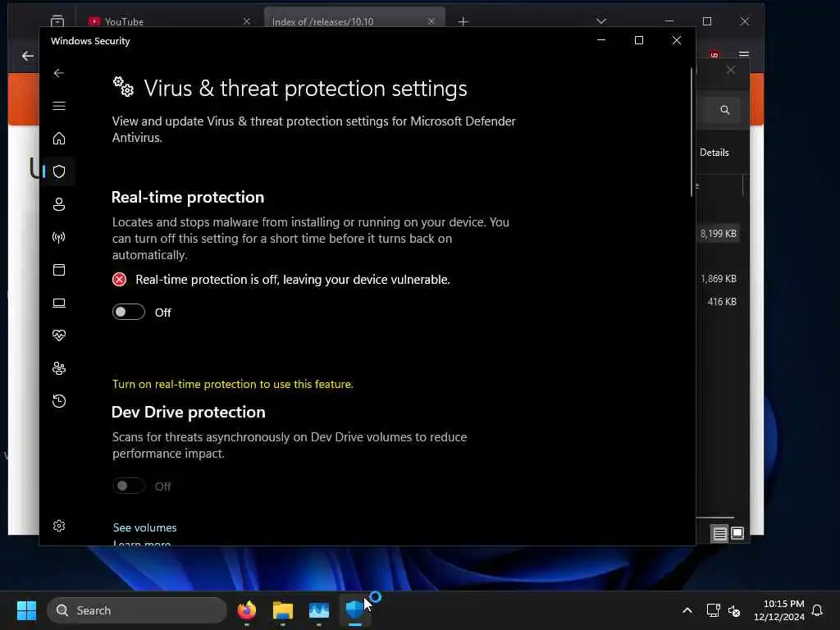Screen dimensions: 840x630
Task: Open the notifications bell icon
Action: click(x=818, y=610)
